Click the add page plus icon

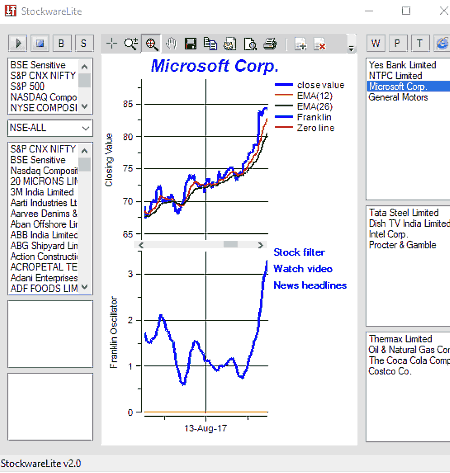click(x=300, y=44)
